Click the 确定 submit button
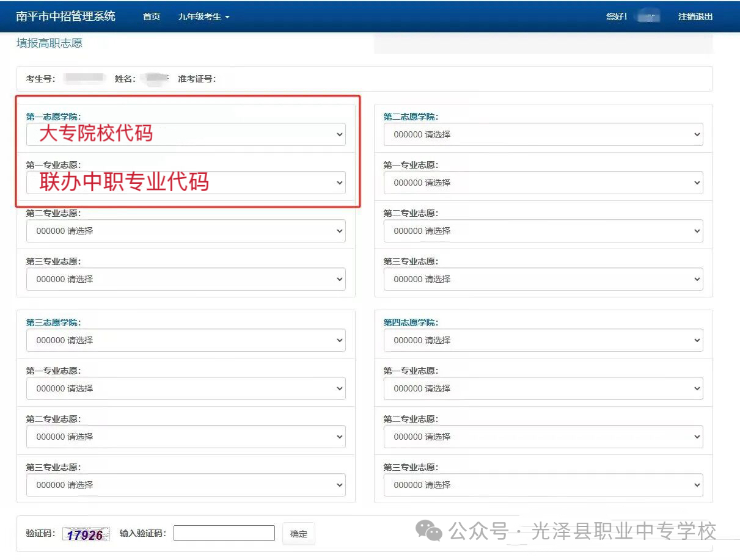The image size is (740, 560). point(299,534)
